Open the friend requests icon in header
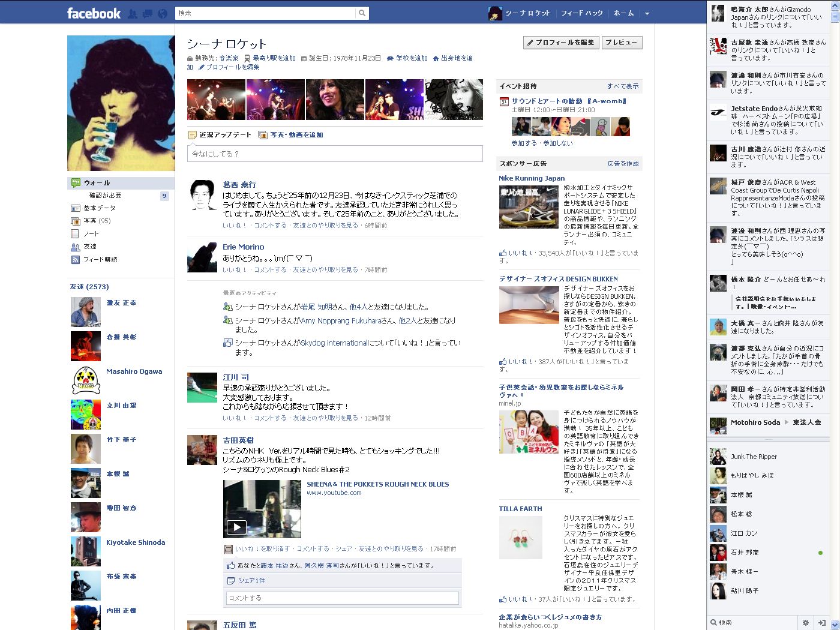The width and height of the screenshot is (840, 630). pos(133,13)
